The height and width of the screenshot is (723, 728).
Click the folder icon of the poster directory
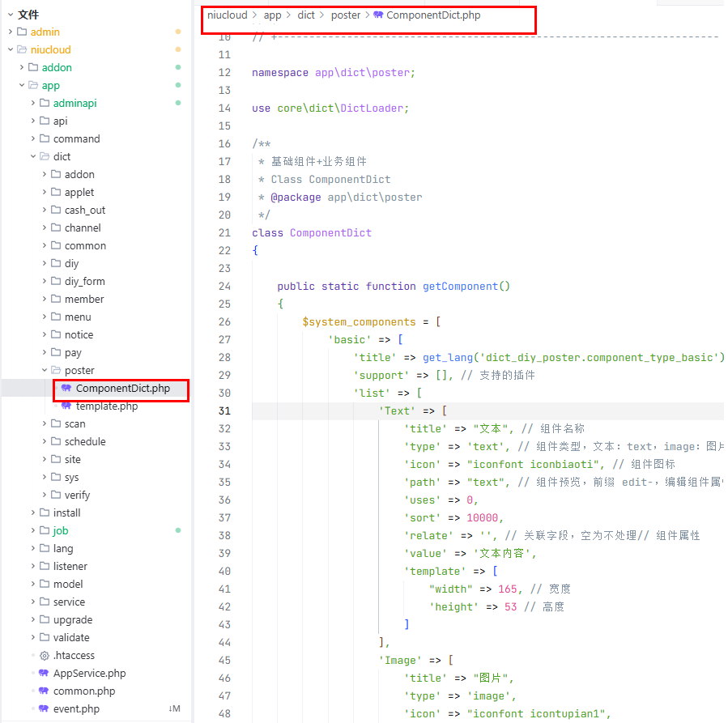[56, 371]
